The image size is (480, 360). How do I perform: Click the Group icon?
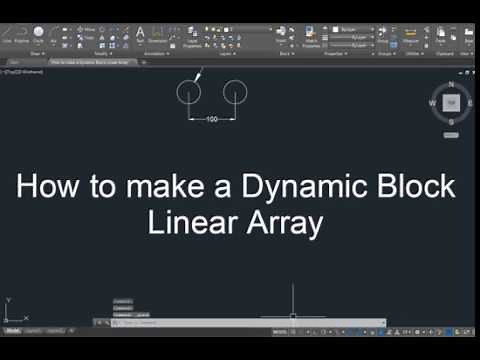click(x=383, y=35)
